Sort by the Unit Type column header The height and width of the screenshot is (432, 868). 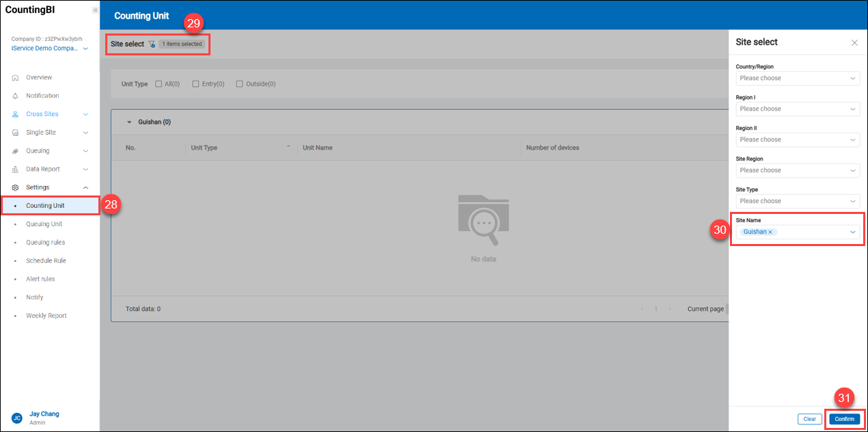point(204,148)
